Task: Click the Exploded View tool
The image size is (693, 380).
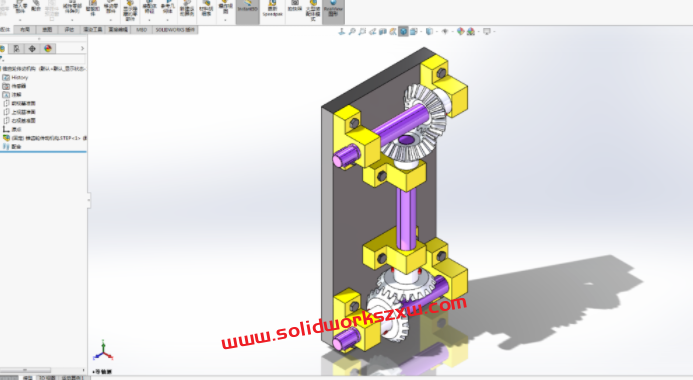Action: pyautogui.click(x=225, y=7)
